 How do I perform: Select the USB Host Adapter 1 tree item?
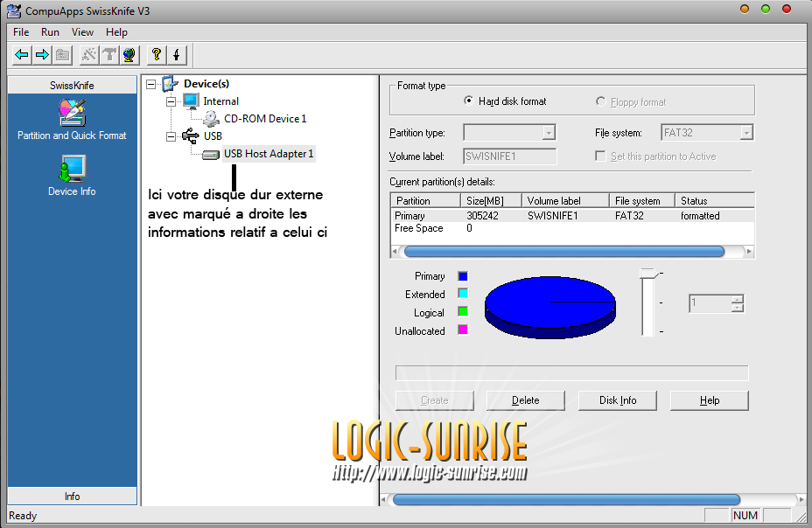coord(269,154)
